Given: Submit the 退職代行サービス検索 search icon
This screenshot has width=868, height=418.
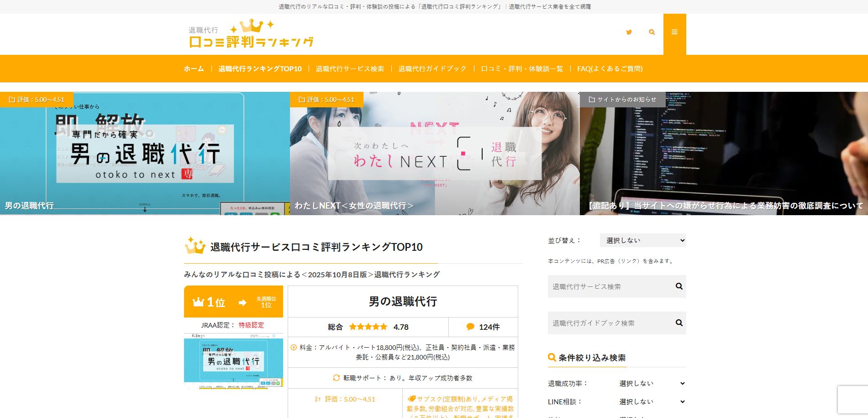Looking at the screenshot, I should [679, 286].
